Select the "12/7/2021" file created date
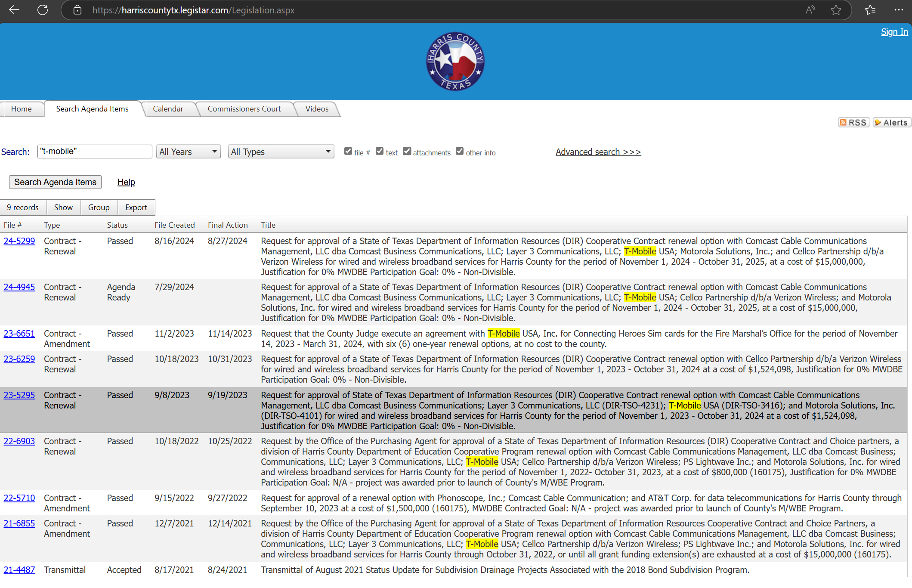The image size is (912, 588). [x=174, y=523]
